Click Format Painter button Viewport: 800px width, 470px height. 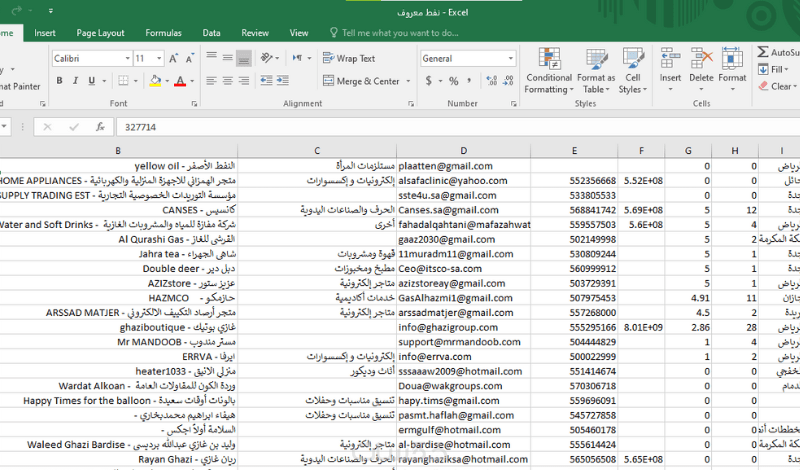19,86
